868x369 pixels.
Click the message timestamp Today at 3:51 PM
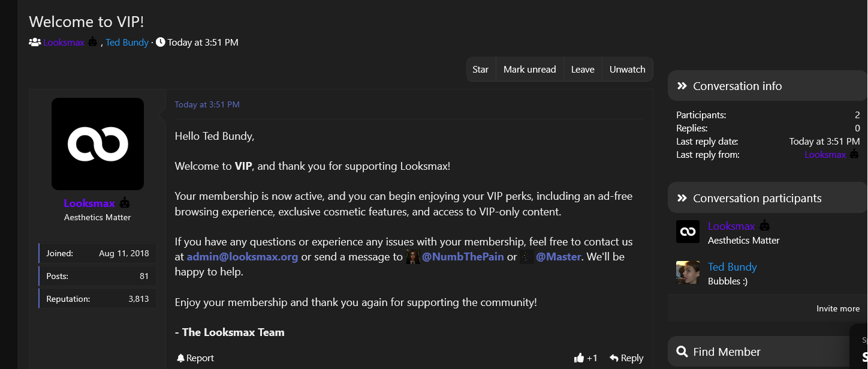pyautogui.click(x=207, y=104)
